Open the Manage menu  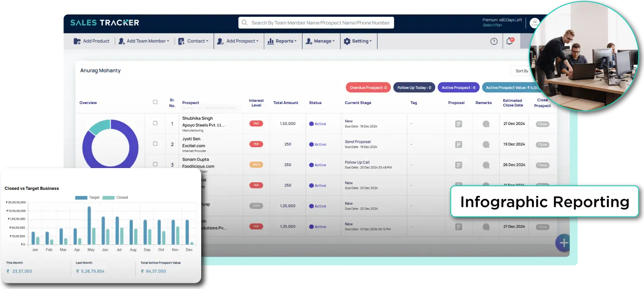[320, 41]
